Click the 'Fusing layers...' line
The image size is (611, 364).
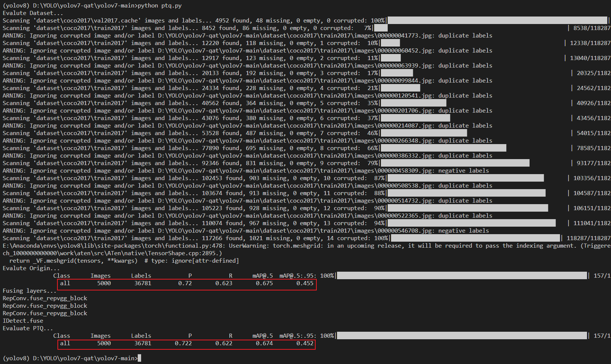pos(29,291)
